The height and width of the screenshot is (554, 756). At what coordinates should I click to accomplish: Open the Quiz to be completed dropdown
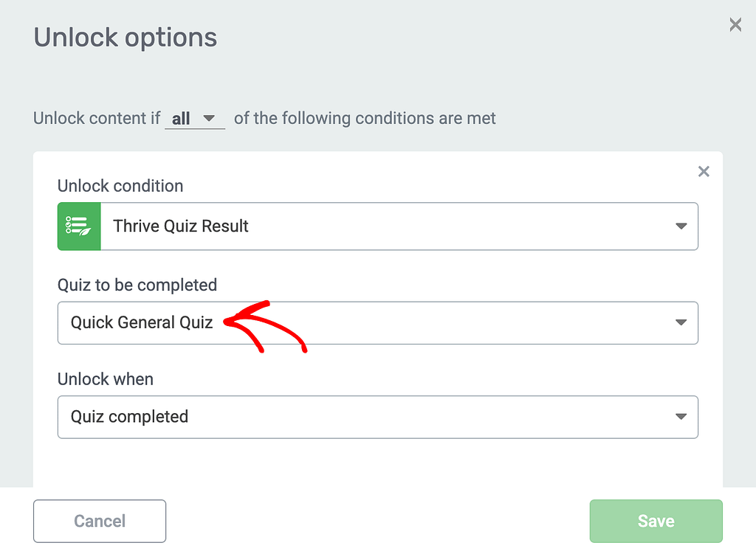[399, 322]
